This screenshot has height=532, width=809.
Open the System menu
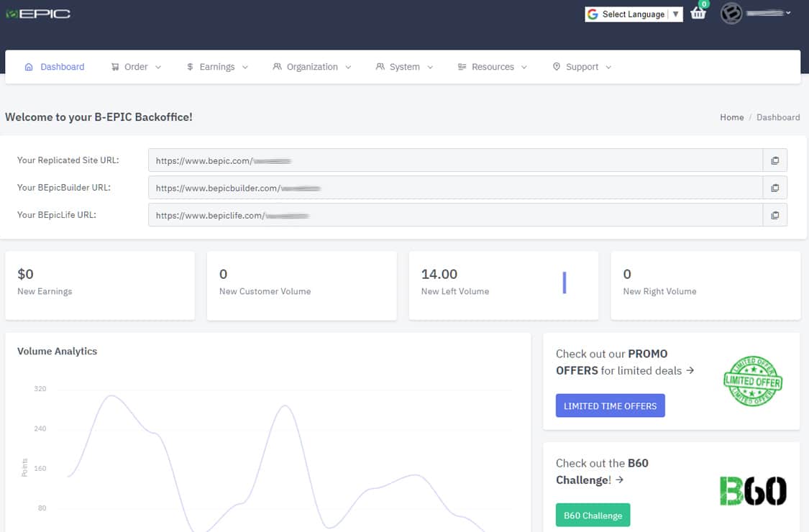pos(404,67)
